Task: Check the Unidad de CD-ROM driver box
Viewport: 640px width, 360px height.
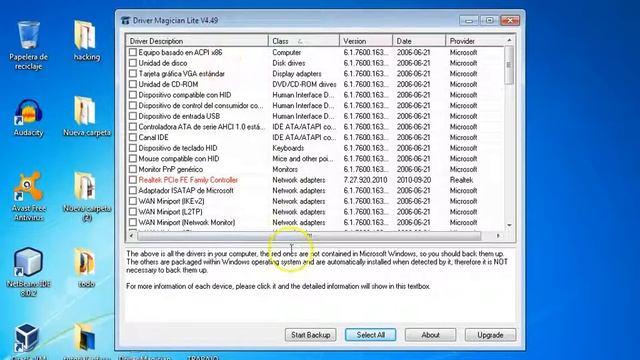Action: pyautogui.click(x=133, y=84)
